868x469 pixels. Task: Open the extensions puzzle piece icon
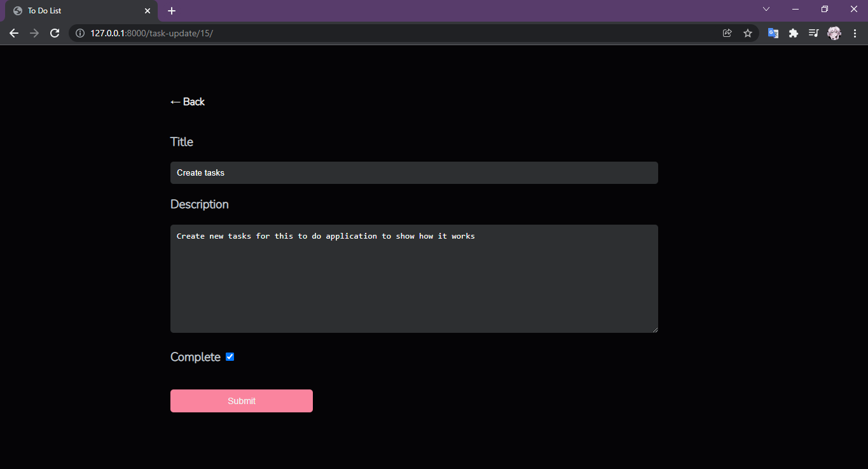coord(793,33)
